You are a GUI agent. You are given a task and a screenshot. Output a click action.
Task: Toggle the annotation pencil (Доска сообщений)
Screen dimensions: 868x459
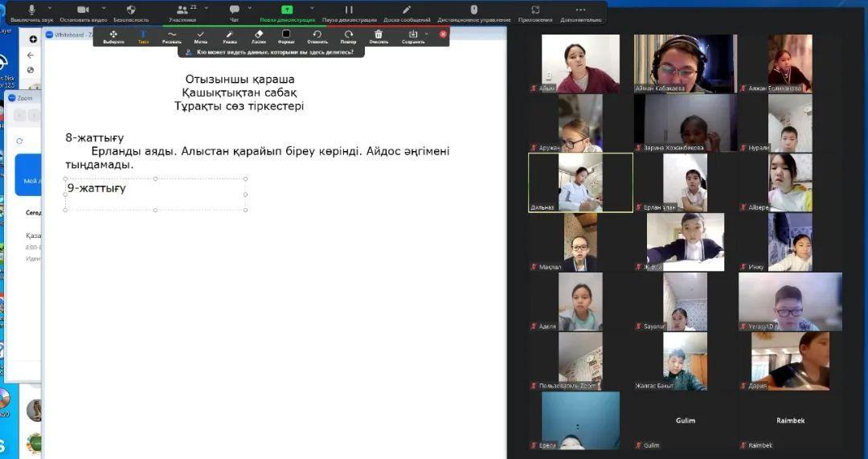click(407, 13)
